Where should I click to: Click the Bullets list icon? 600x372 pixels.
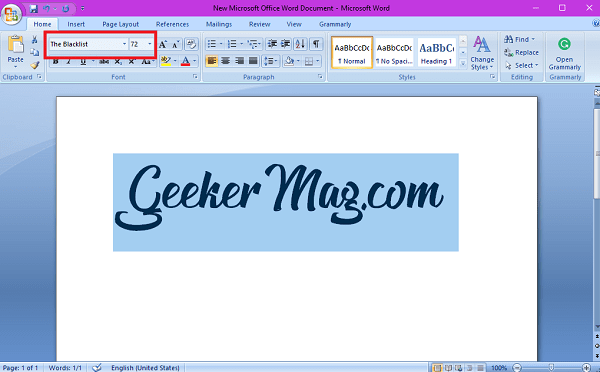coord(212,44)
